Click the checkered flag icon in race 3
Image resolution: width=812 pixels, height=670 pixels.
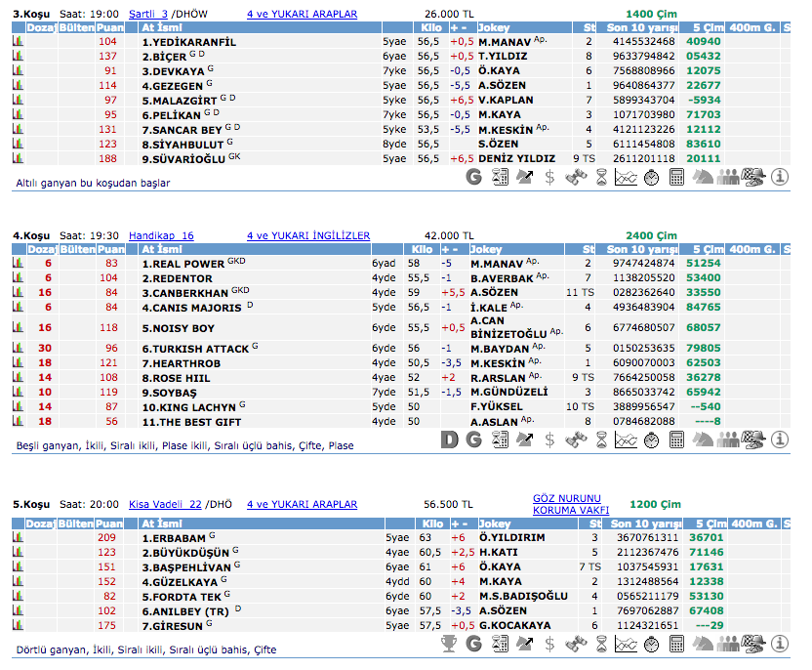pos(753,177)
